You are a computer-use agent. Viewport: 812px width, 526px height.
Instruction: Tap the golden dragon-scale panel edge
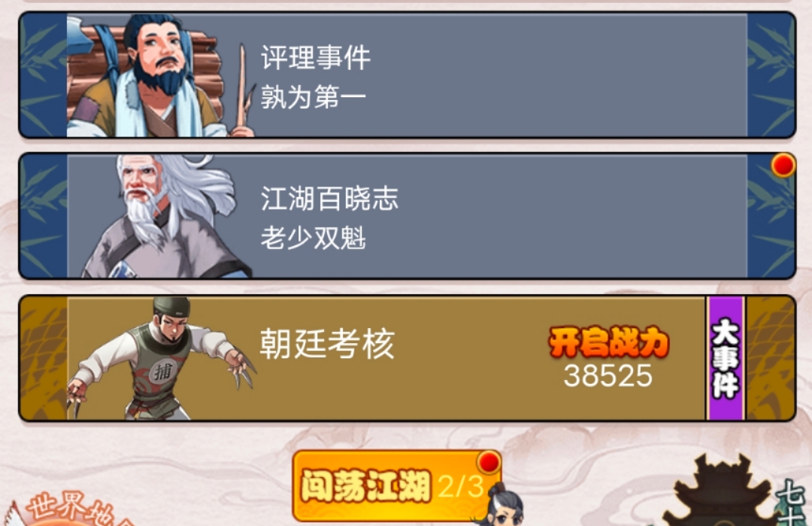(44, 358)
